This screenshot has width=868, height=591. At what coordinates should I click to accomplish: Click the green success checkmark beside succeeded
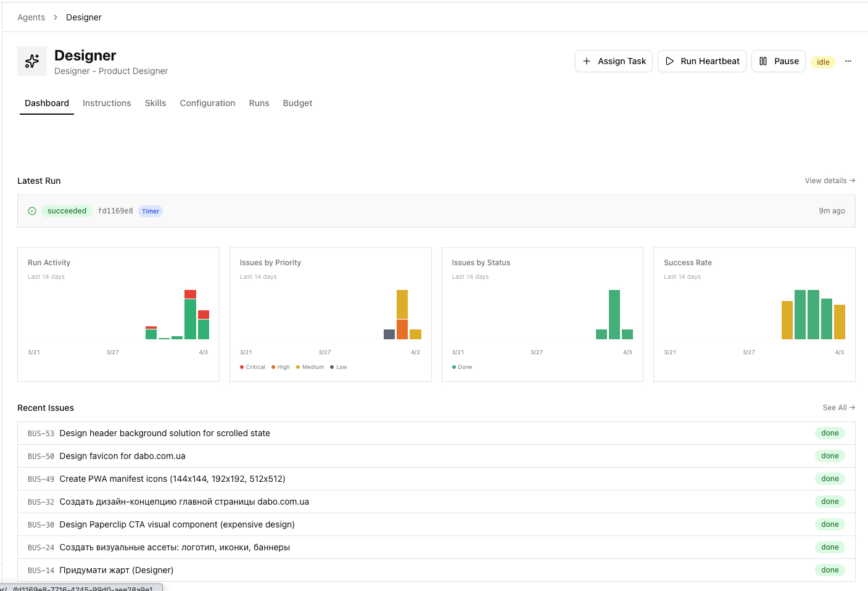(x=31, y=211)
